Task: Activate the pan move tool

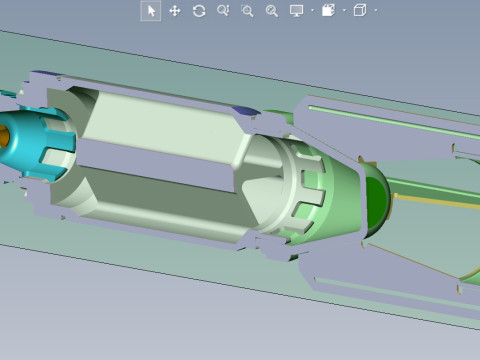Action: pos(175,11)
